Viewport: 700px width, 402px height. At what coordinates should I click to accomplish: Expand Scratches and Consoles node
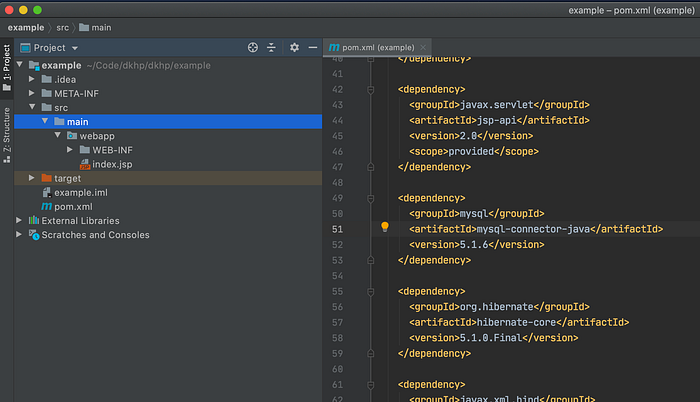pos(19,234)
